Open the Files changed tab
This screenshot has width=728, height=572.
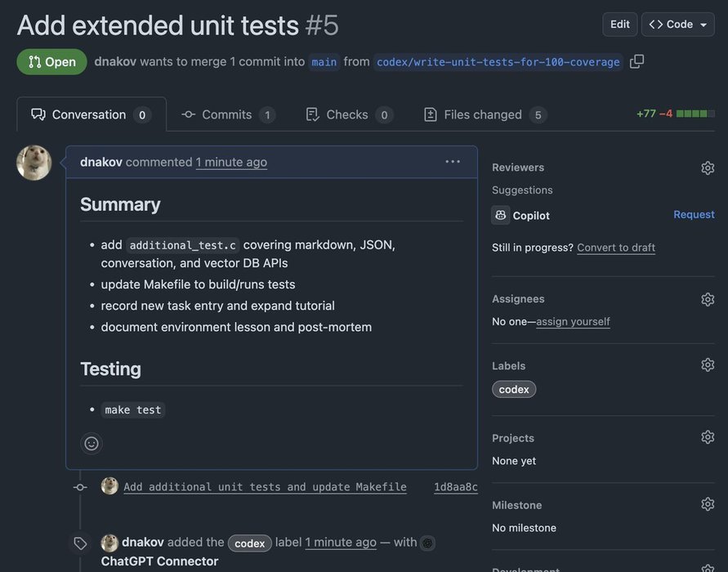pyautogui.click(x=484, y=114)
